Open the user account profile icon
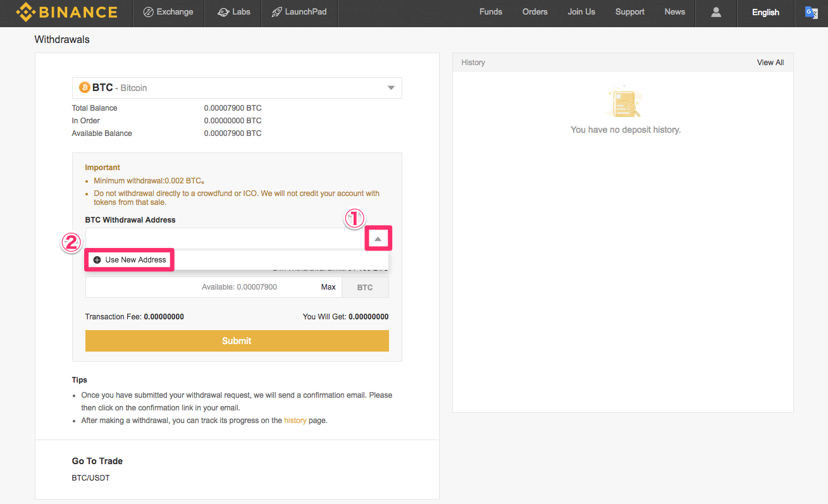Image resolution: width=828 pixels, height=504 pixels. tap(716, 12)
